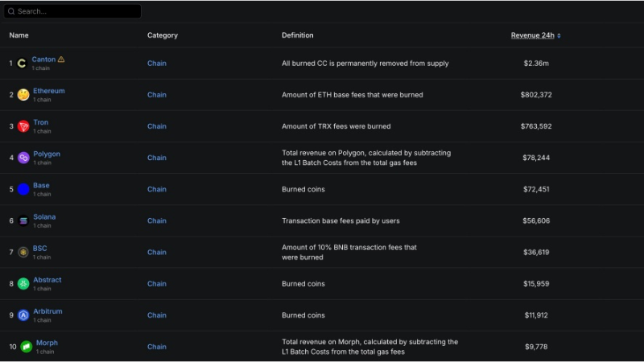Click the green Abstract logo icon
Image resolution: width=644 pixels, height=362 pixels.
click(23, 283)
